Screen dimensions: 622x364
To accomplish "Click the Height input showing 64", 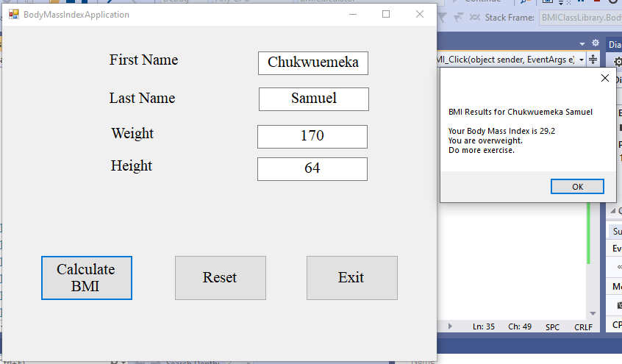I will point(312,169).
